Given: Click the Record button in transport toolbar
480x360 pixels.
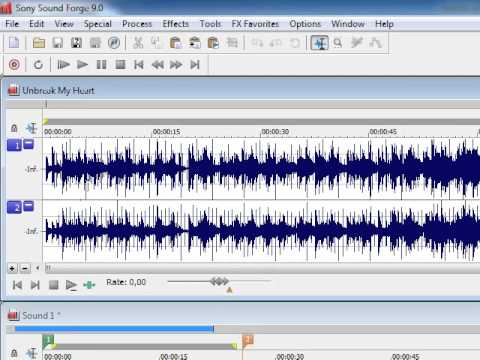Looking at the screenshot, I should (x=14, y=64).
